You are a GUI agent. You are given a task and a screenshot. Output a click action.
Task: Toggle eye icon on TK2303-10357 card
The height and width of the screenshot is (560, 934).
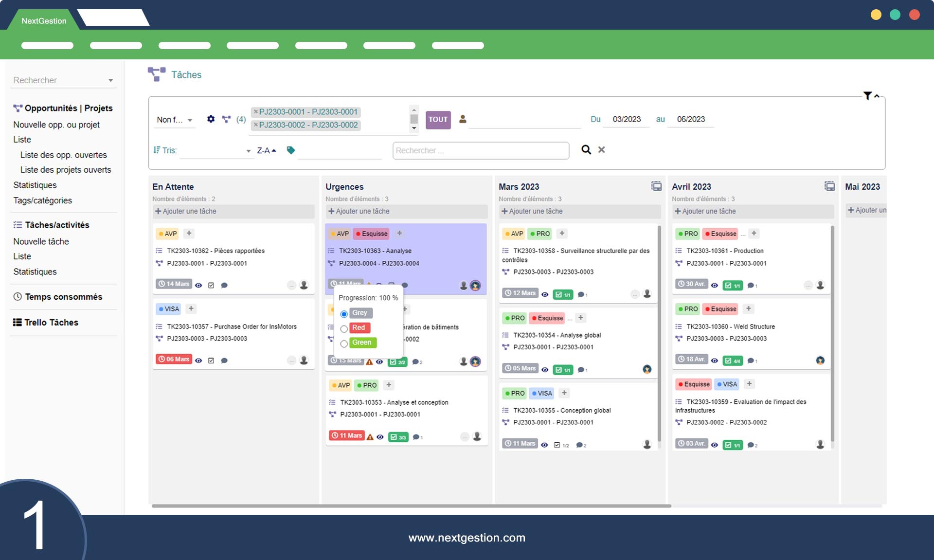198,361
